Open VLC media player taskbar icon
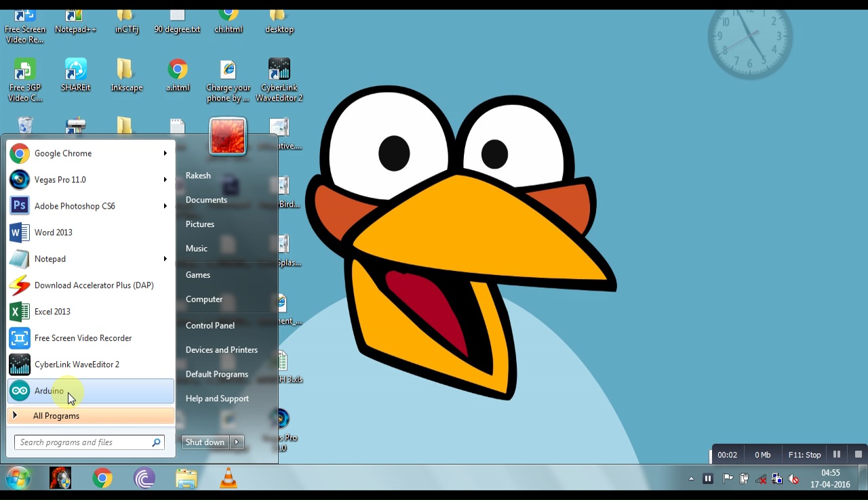868x500 pixels. [x=229, y=479]
